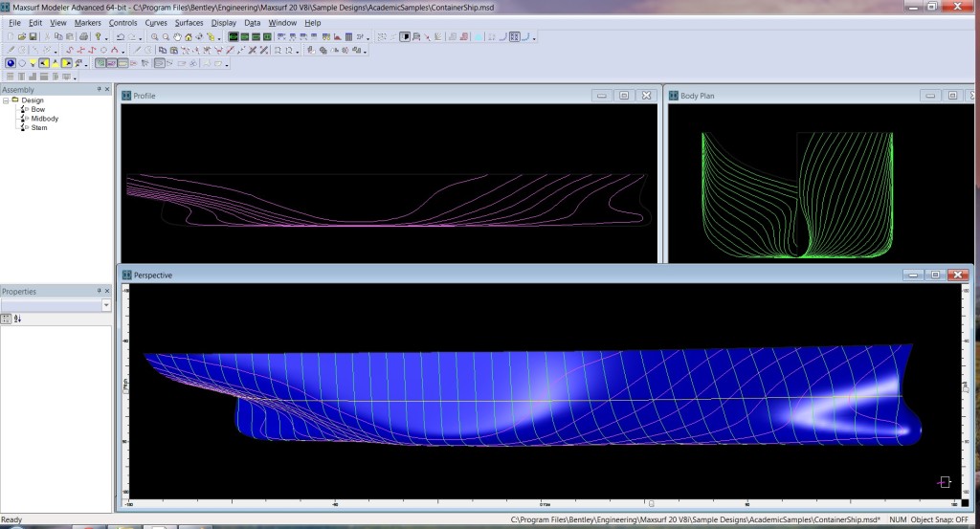Toggle the first pressed green visibility button

100,63
